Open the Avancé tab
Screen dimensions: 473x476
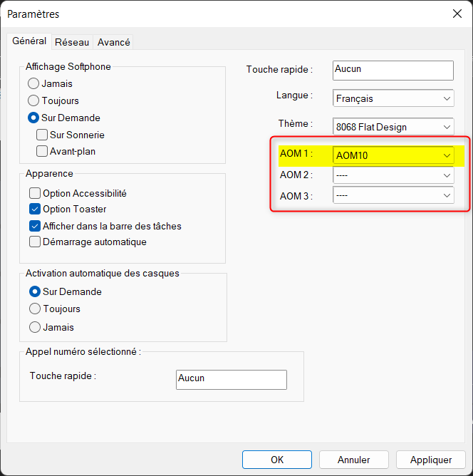pyautogui.click(x=114, y=42)
